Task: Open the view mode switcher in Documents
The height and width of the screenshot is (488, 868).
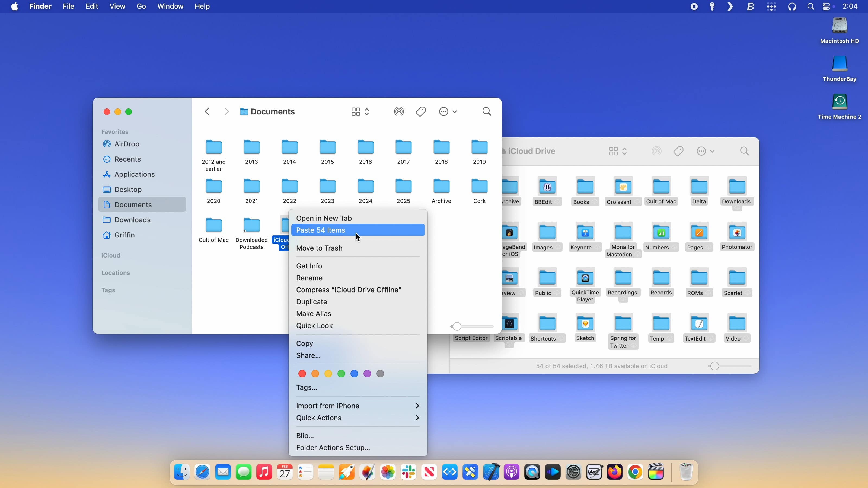Action: tap(360, 111)
